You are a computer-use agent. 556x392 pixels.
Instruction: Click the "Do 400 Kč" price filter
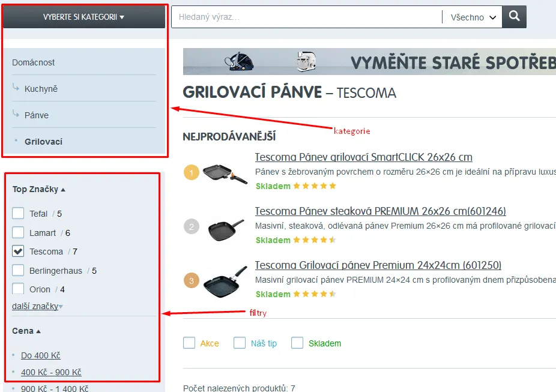(x=40, y=355)
